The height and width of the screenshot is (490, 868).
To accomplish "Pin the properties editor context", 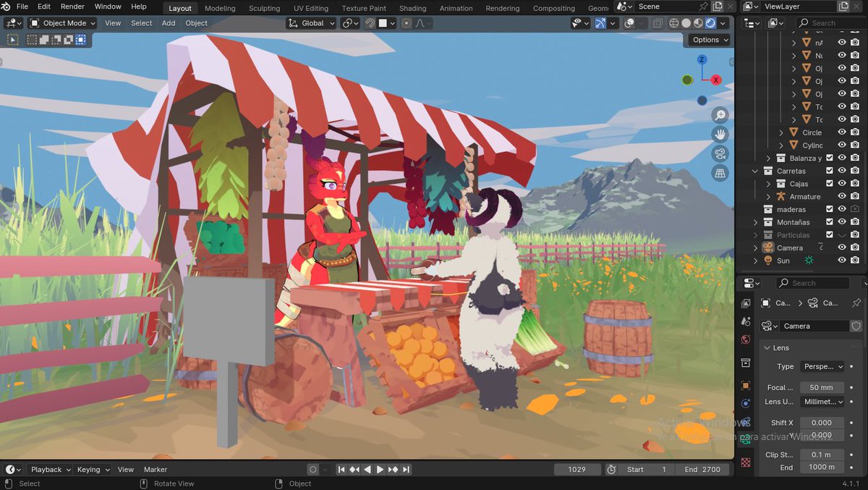I will tap(856, 303).
